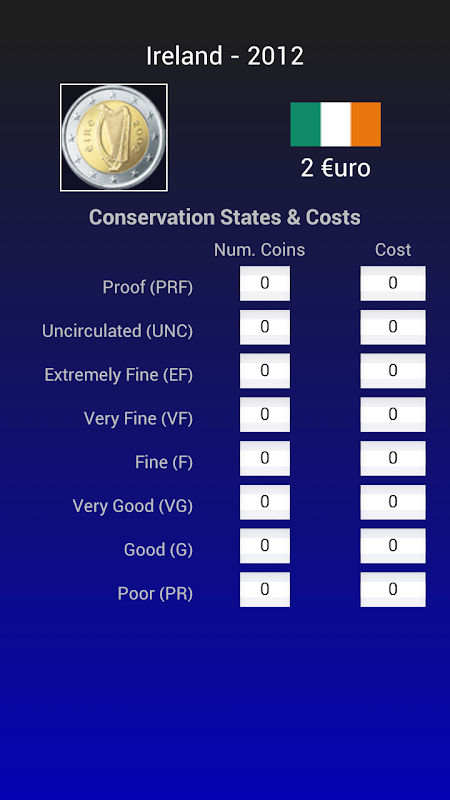Focus the Poor (PR) coins count field
450x800 pixels.
point(265,590)
